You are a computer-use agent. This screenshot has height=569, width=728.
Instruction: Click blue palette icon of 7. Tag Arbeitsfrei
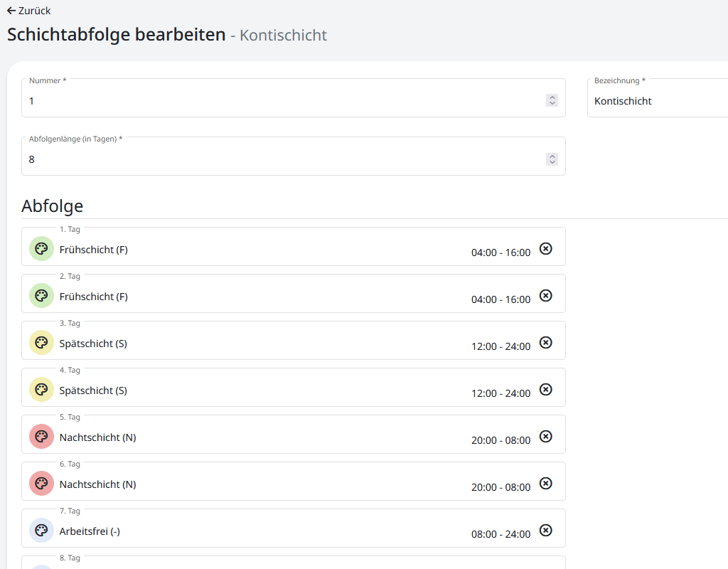tap(41, 531)
